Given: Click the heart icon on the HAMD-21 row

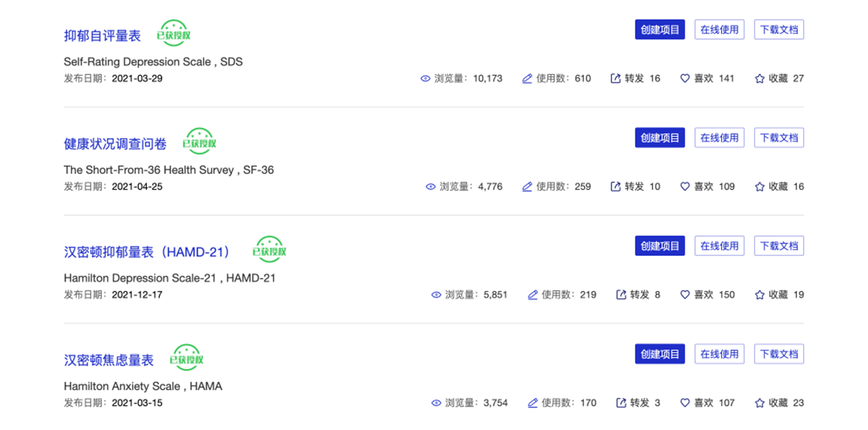Looking at the screenshot, I should pos(685,294).
